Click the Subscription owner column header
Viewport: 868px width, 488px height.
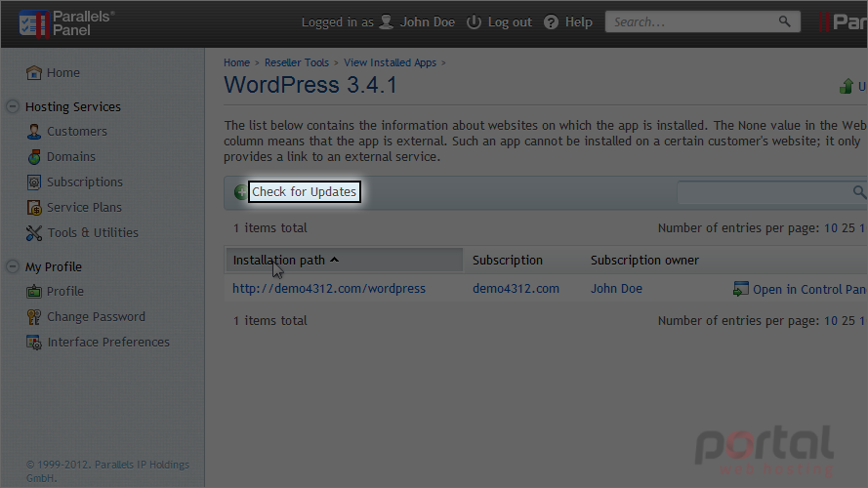(644, 260)
